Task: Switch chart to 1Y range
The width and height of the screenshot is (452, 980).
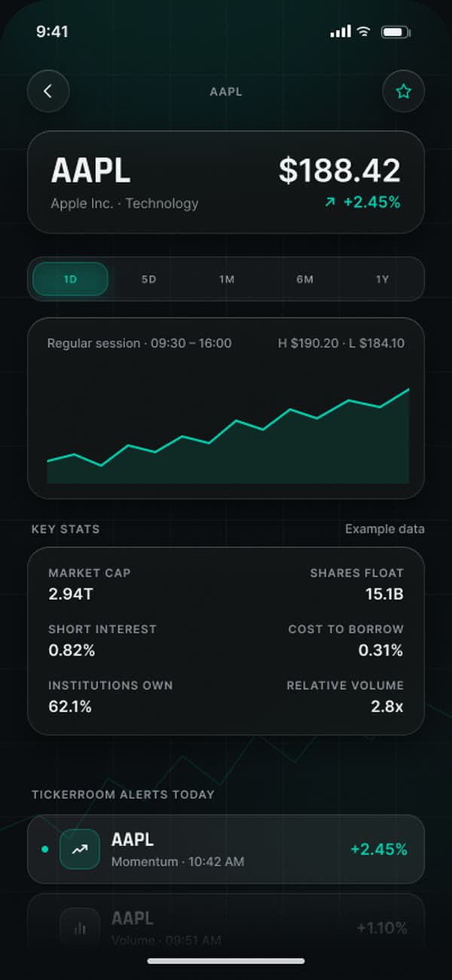Action: click(x=382, y=279)
